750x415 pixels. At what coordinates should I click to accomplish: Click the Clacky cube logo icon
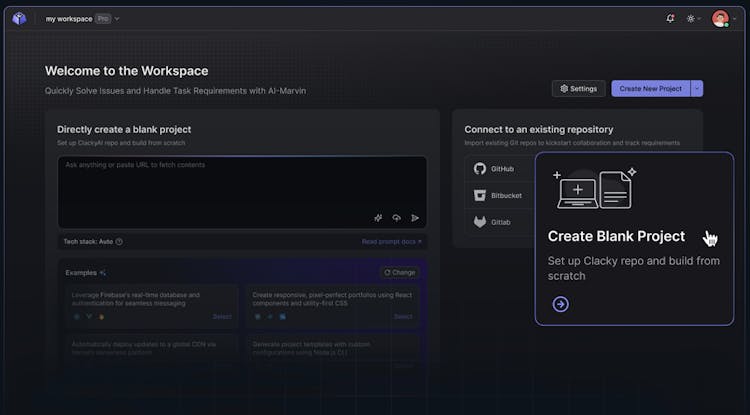click(20, 18)
